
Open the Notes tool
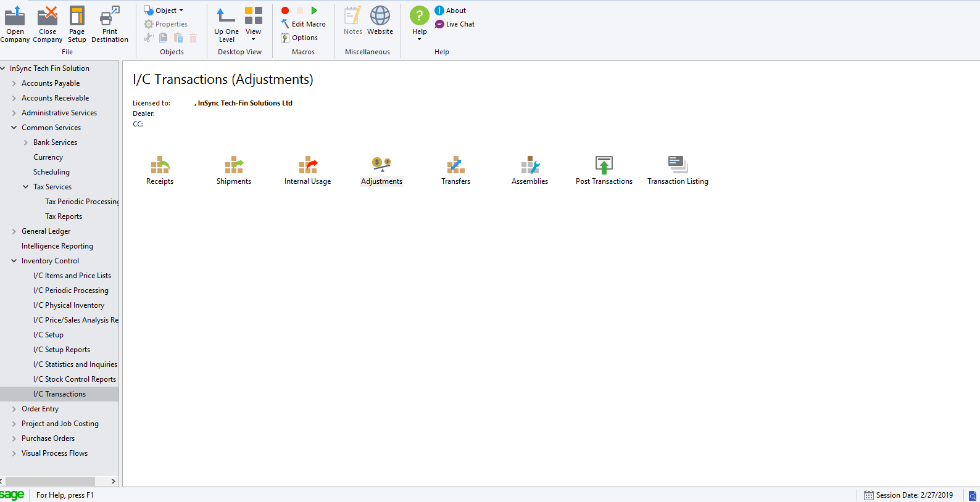[x=353, y=21]
